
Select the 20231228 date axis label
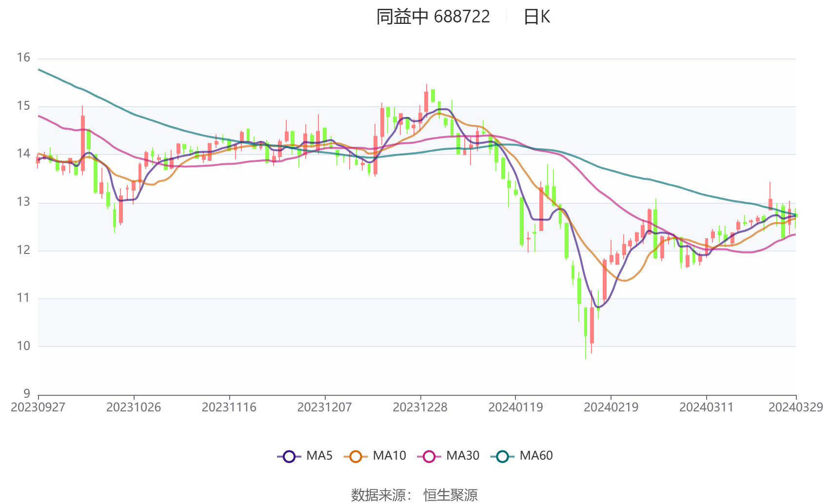click(x=420, y=407)
